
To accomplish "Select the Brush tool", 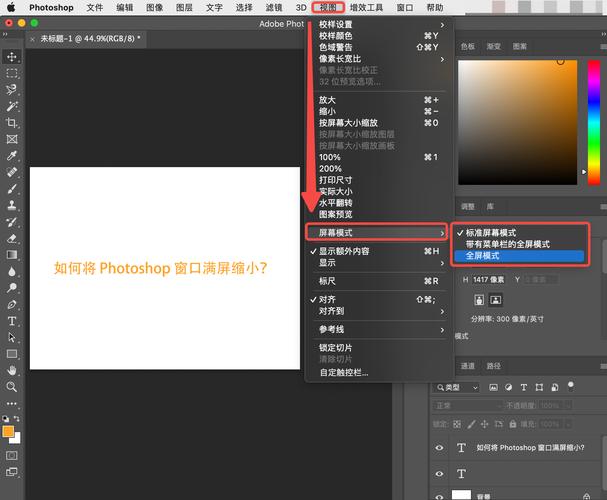I will click(x=12, y=188).
